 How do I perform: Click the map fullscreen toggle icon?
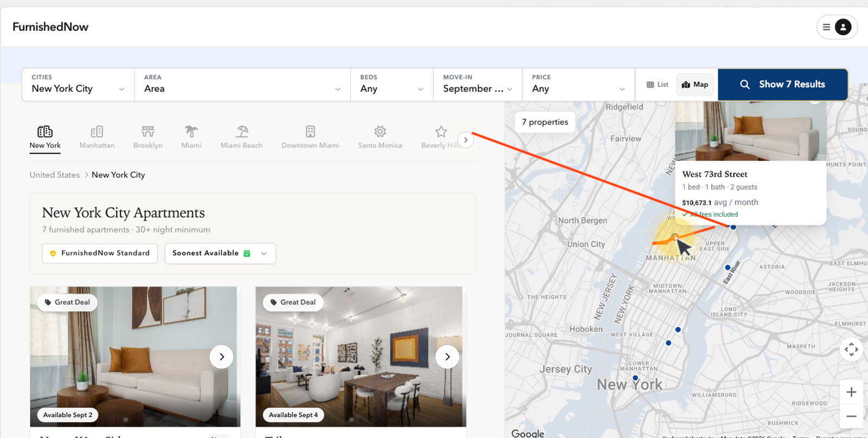(x=851, y=349)
